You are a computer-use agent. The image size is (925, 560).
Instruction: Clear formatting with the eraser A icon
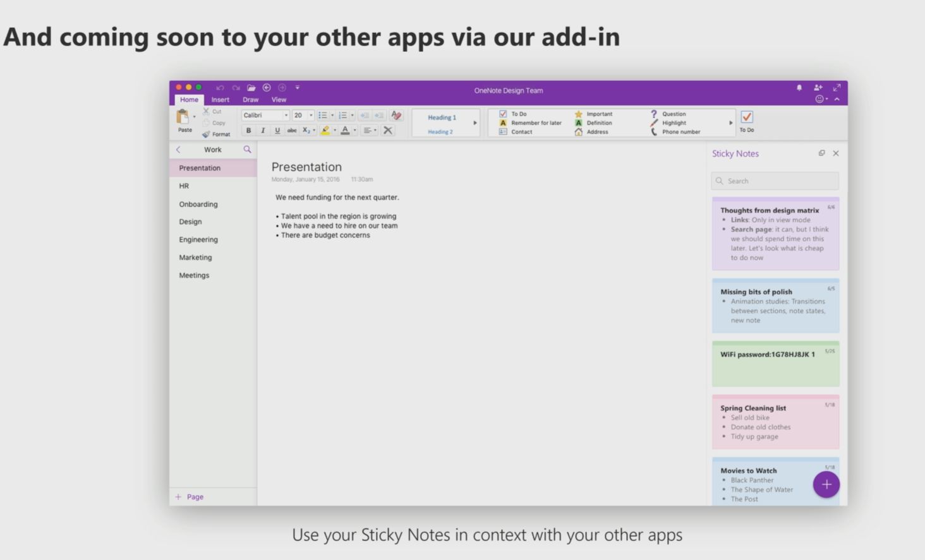396,115
